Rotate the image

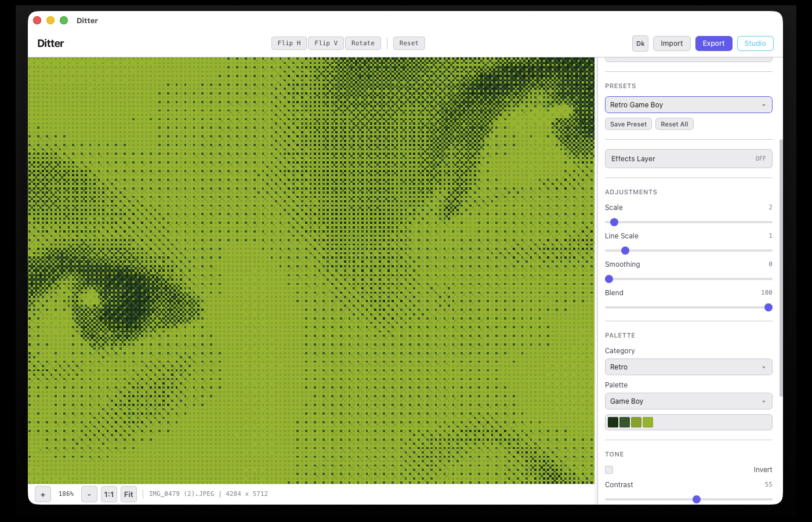pyautogui.click(x=363, y=43)
